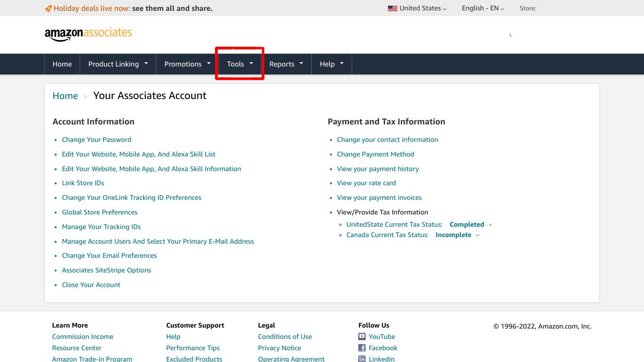The image size is (644, 362).
Task: Open Change Your Password
Action: [x=96, y=140]
